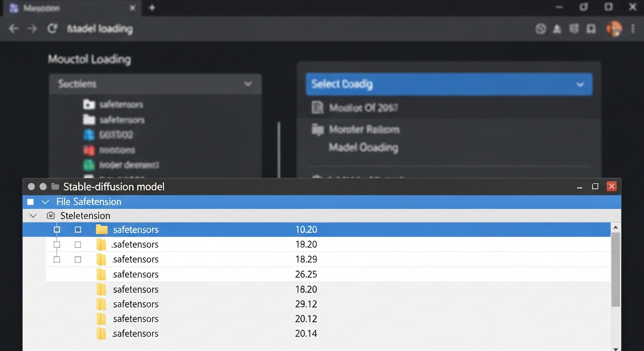Check the box in the 18.20 safetensors row
The height and width of the screenshot is (351, 644).
pyautogui.click(x=78, y=245)
